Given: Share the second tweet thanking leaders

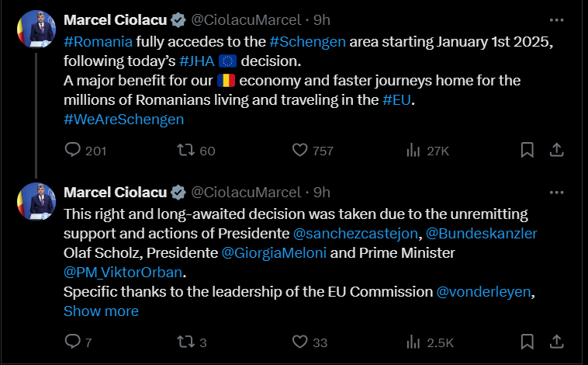Looking at the screenshot, I should coord(556,342).
